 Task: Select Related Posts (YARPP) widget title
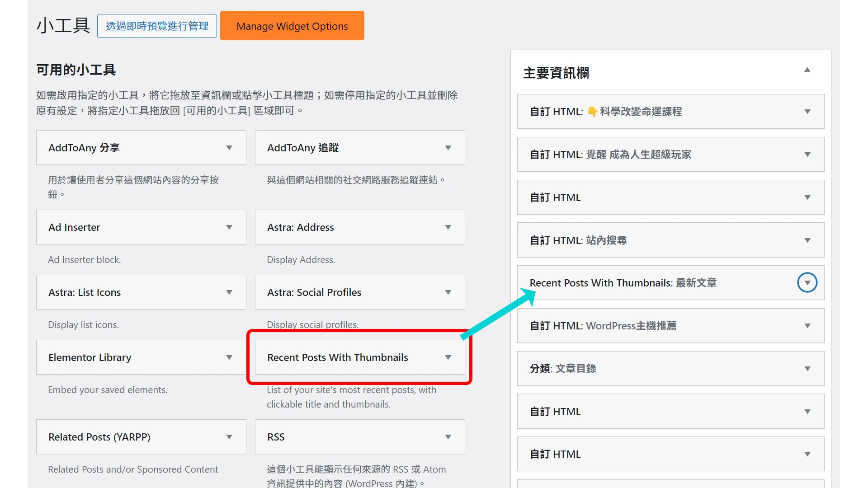[x=99, y=437]
